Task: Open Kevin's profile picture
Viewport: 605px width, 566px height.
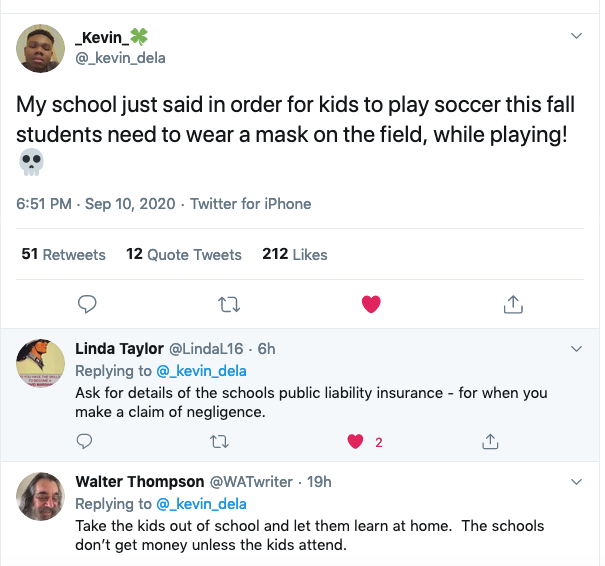Action: (x=42, y=47)
